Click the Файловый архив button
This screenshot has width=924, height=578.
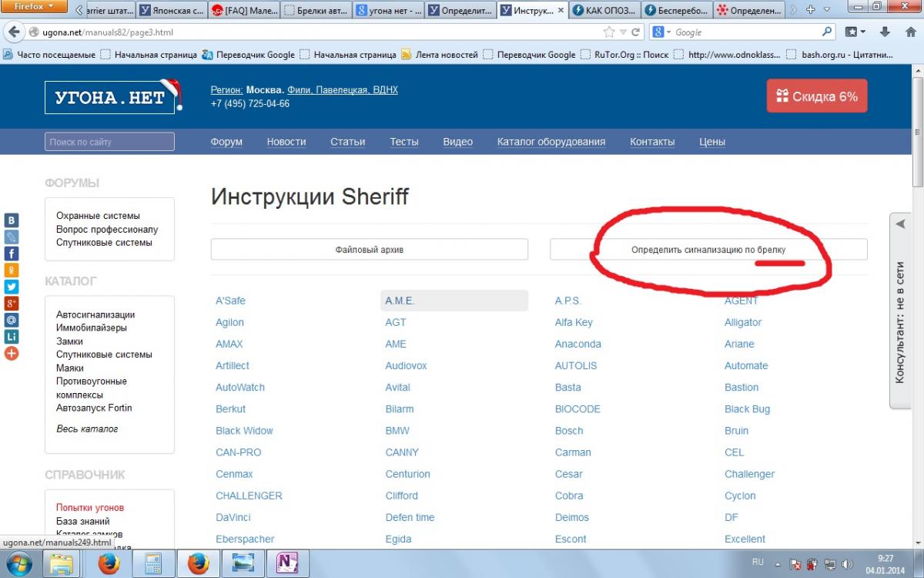pos(370,250)
